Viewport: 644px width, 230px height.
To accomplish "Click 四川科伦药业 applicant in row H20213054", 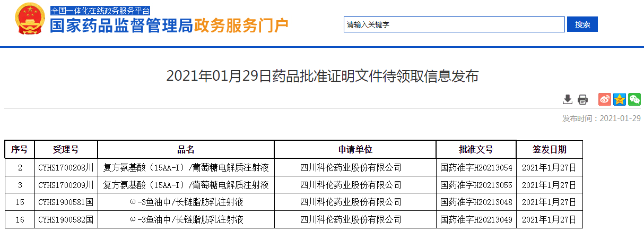I will pos(355,168).
